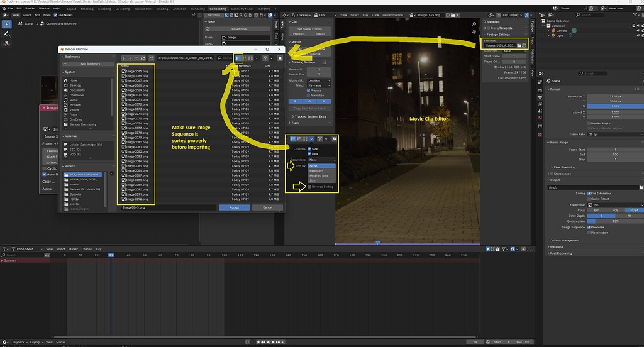Go to parent directory in file browser

click(136, 58)
